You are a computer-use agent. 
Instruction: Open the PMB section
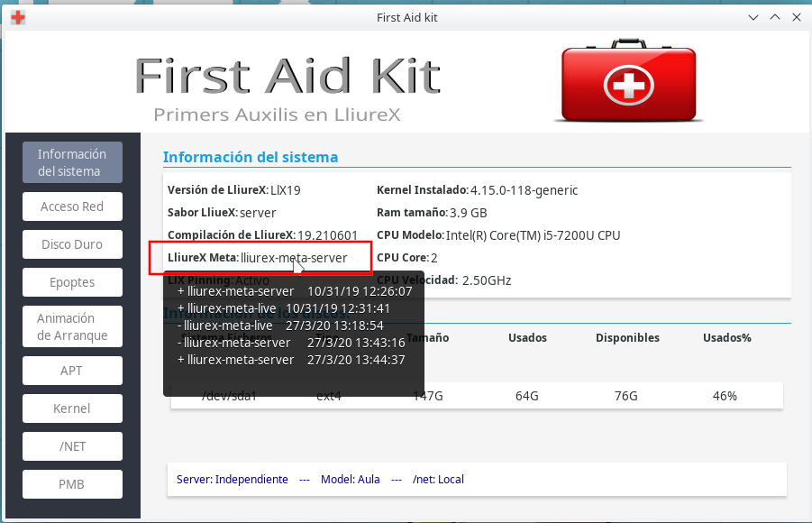pyautogui.click(x=72, y=484)
